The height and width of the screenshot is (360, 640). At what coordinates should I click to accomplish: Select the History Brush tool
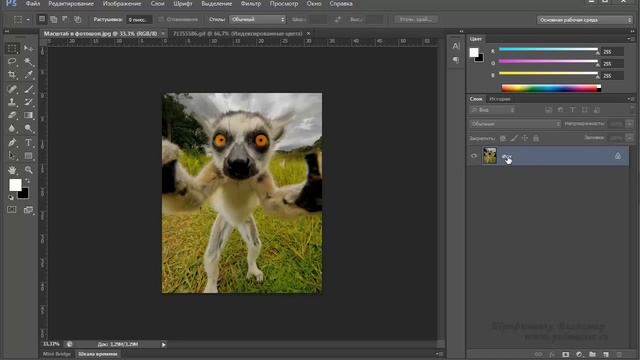point(28,102)
